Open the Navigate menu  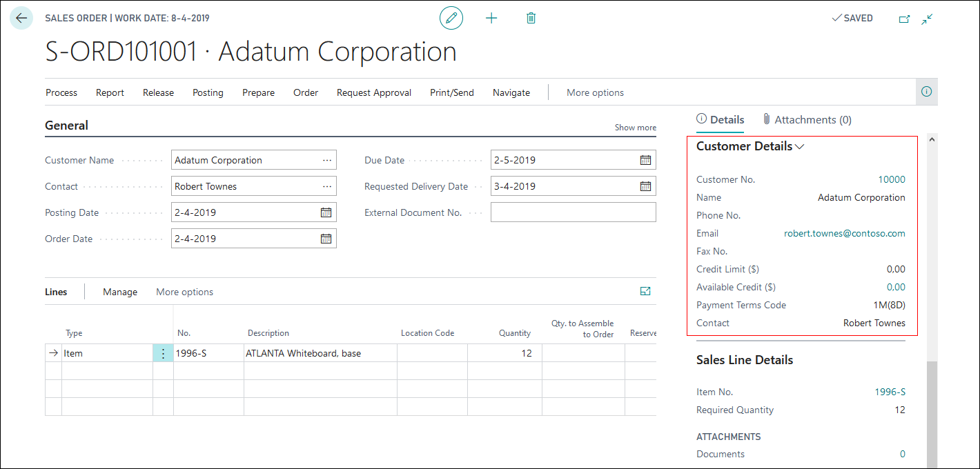click(511, 92)
